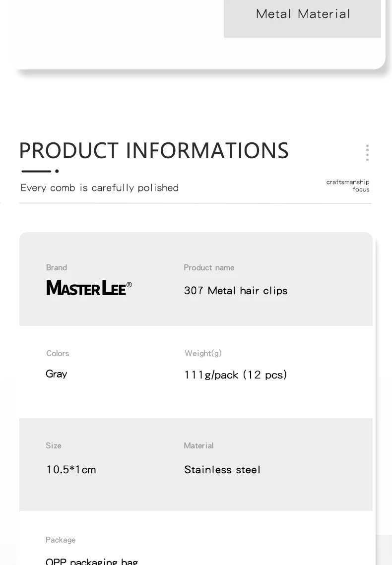Click the Colors field label
Screen dimensions: 392x565
[58, 353]
